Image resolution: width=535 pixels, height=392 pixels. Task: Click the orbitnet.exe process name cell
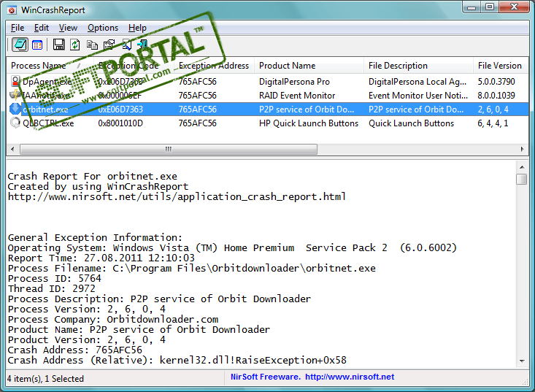coord(45,109)
